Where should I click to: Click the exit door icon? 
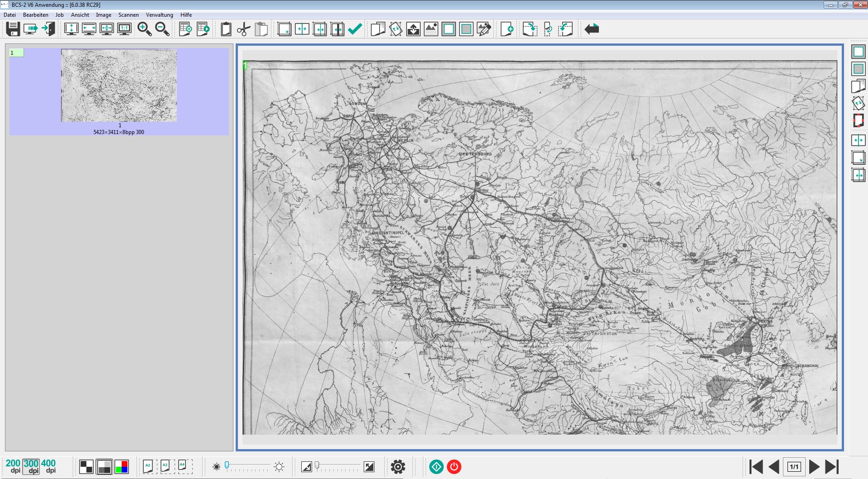tap(48, 29)
